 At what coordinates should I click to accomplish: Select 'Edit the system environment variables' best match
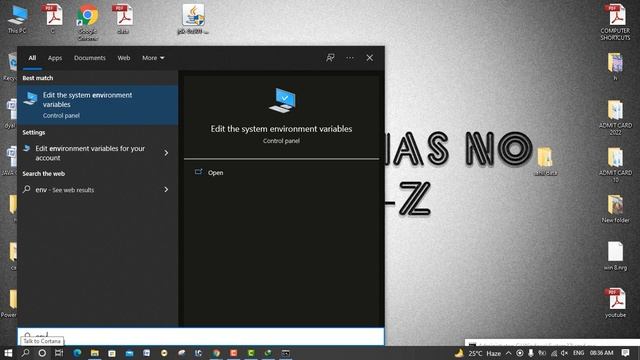[x=98, y=105]
